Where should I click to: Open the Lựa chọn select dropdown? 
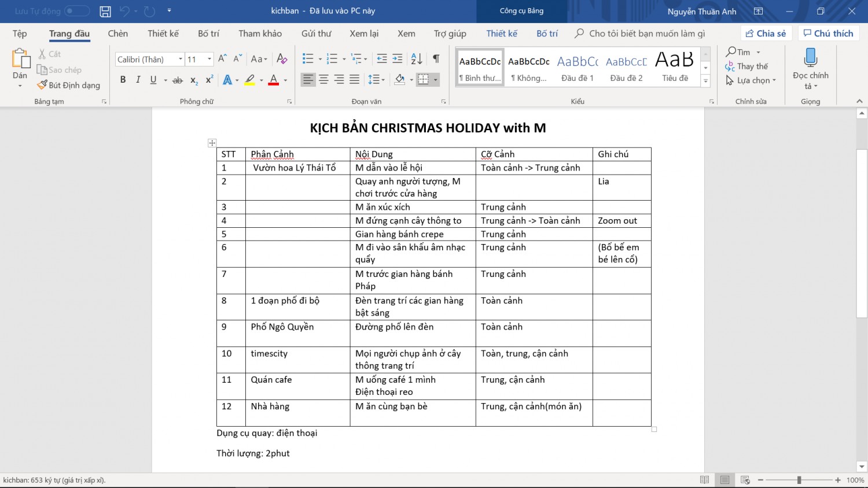tap(751, 80)
